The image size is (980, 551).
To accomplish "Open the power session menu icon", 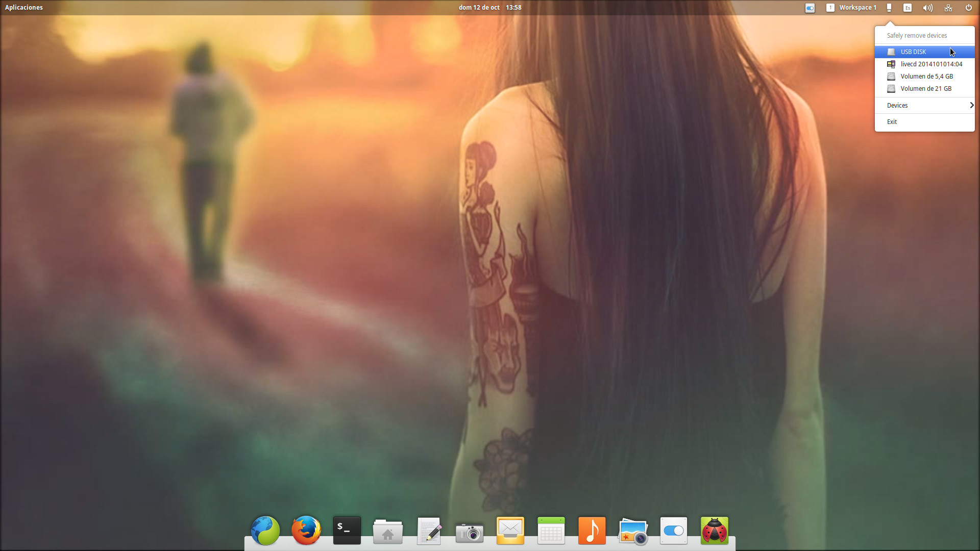I will [969, 8].
